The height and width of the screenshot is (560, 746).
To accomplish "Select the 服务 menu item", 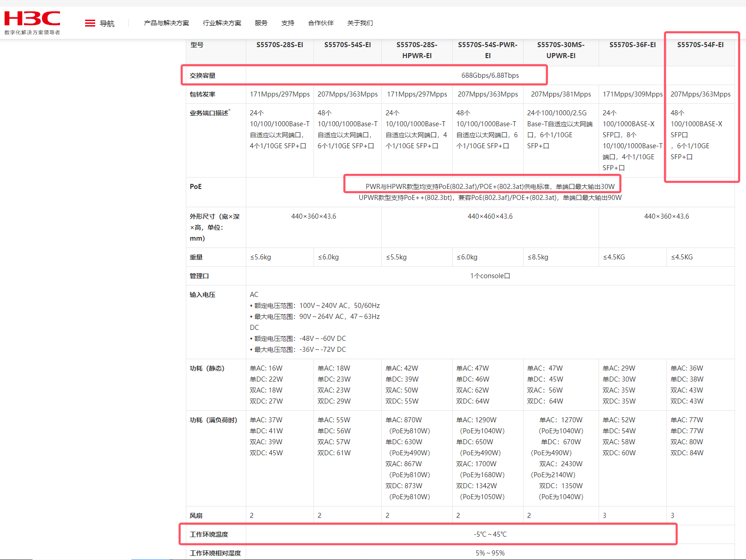I will [x=261, y=23].
